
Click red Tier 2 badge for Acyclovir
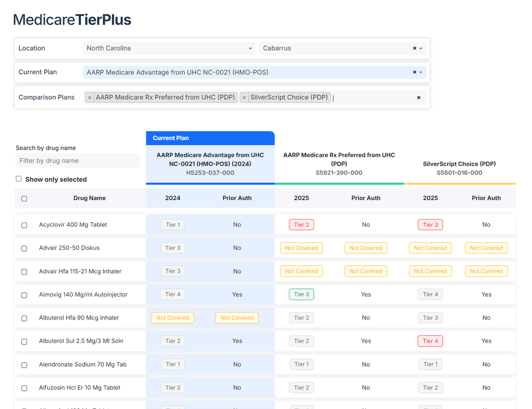coord(301,225)
